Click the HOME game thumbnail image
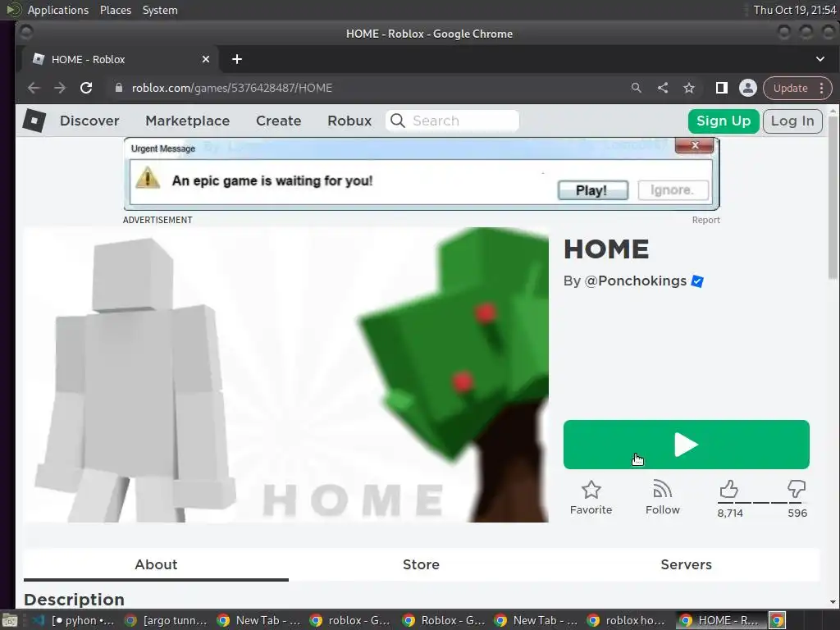Image resolution: width=840 pixels, height=630 pixels. [x=286, y=374]
